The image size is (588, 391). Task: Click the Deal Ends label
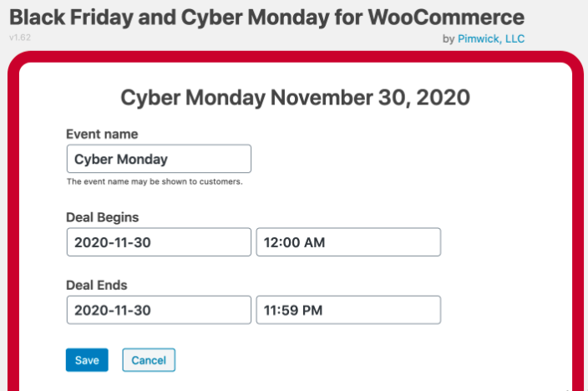coord(97,285)
